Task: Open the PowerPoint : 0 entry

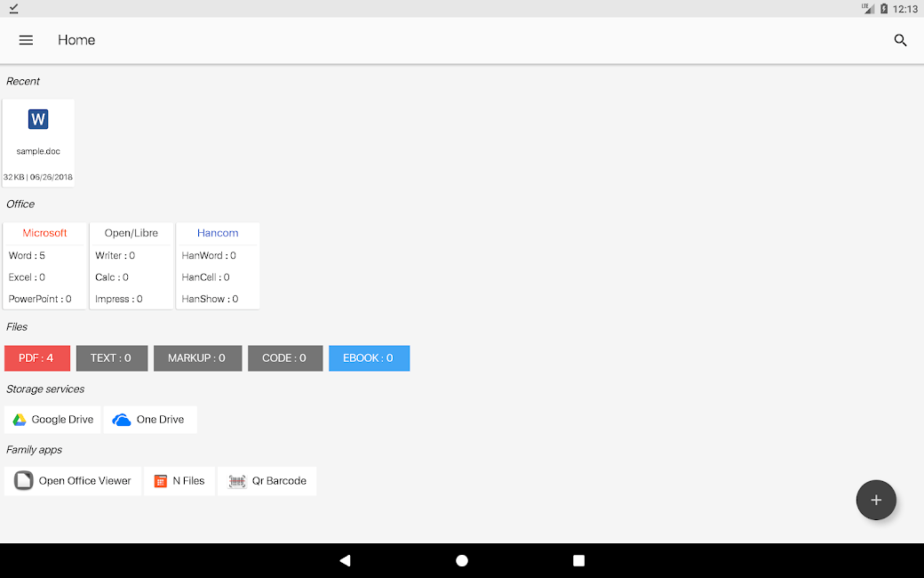Action: tap(40, 299)
